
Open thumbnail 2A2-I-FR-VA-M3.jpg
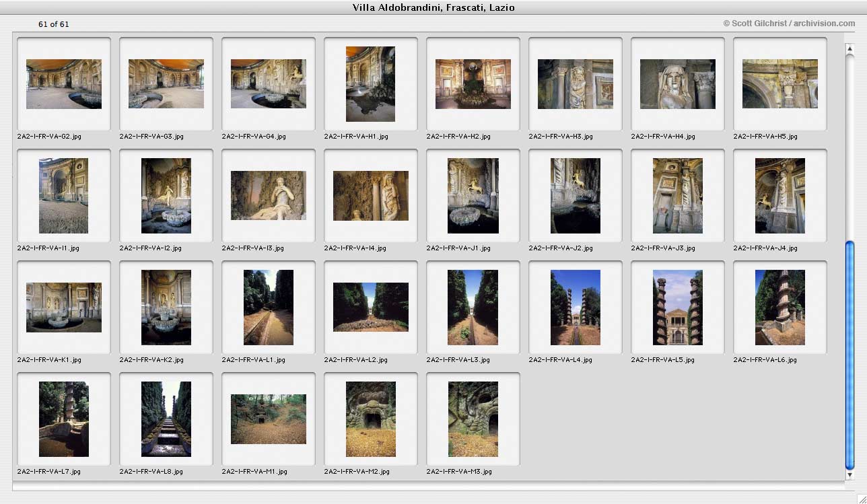[x=473, y=419]
